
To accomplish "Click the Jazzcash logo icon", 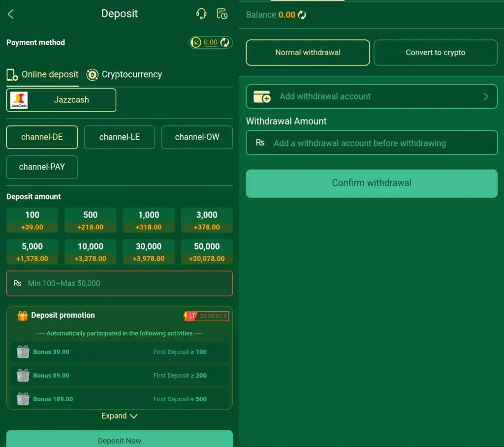I will 19,100.
